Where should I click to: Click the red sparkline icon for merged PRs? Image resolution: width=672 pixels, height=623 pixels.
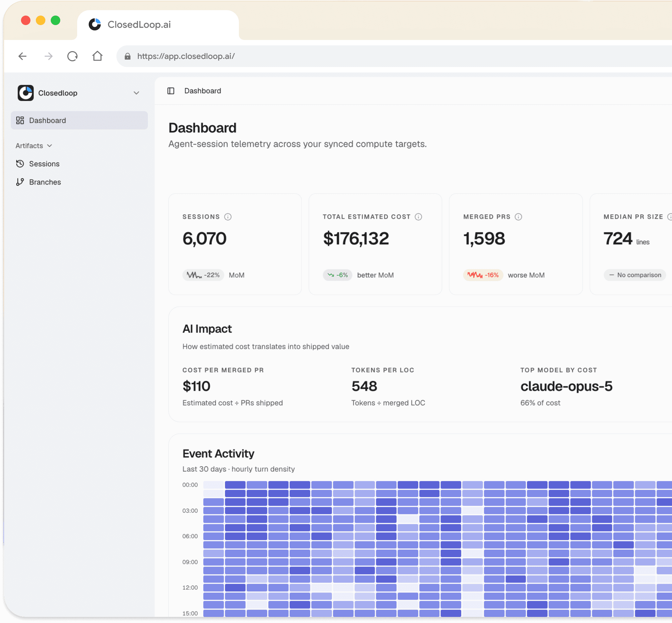475,275
